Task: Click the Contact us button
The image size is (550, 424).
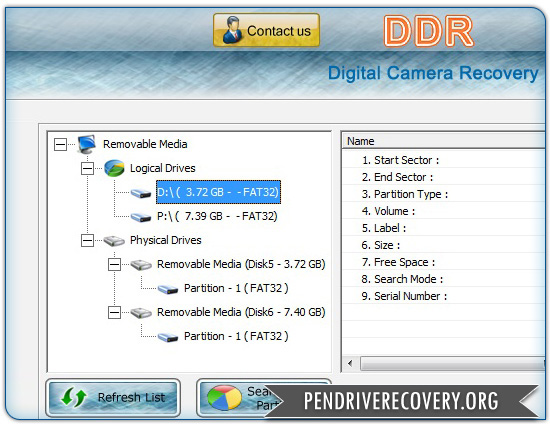Action: (x=266, y=30)
